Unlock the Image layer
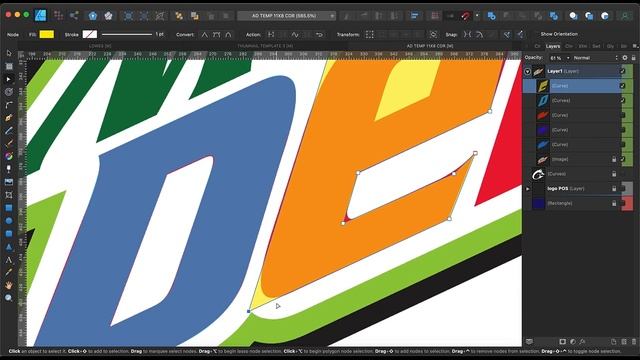Image resolution: width=640 pixels, height=360 pixels. tap(614, 159)
